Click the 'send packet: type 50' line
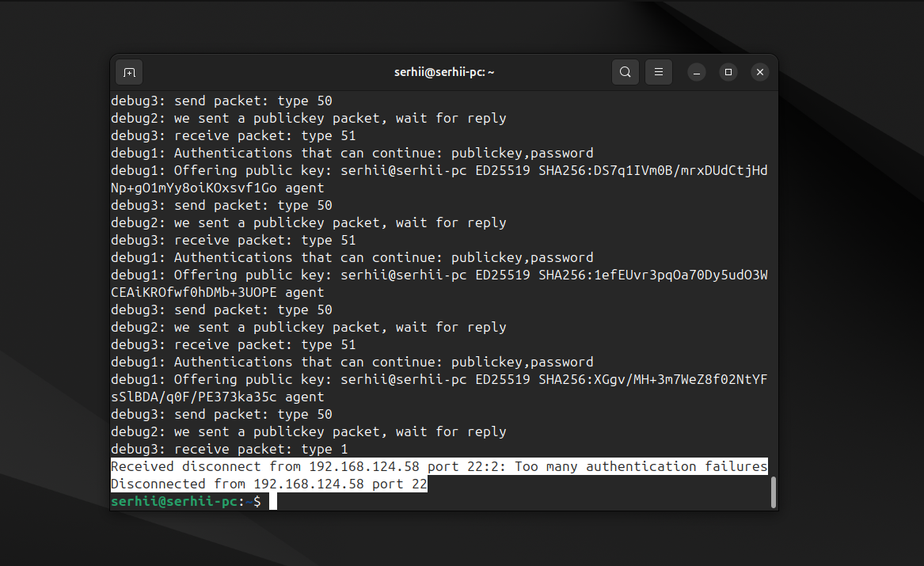 click(221, 414)
